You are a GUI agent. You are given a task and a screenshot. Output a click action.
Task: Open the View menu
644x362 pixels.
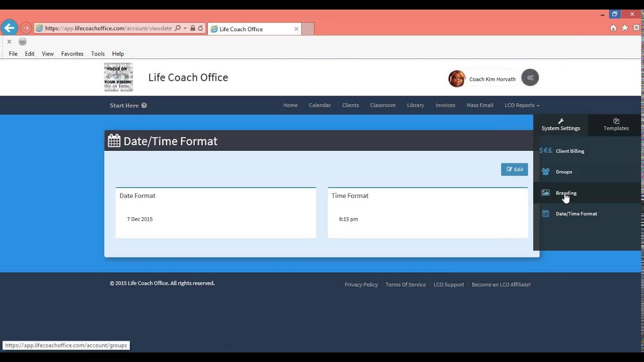coord(48,54)
